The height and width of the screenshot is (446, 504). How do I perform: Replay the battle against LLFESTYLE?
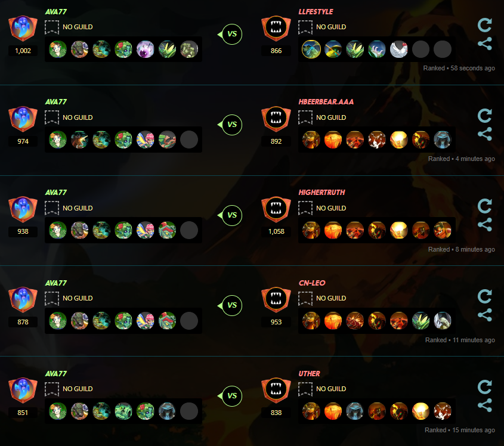click(485, 25)
